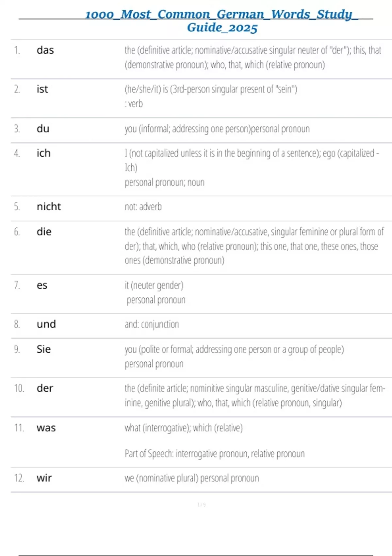Click the "we (nominative plural)" definition
The height and width of the screenshot is (556, 392).
click(161, 478)
